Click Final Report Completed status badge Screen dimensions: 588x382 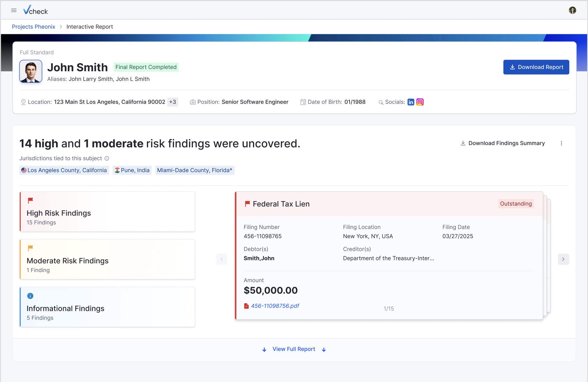(146, 67)
